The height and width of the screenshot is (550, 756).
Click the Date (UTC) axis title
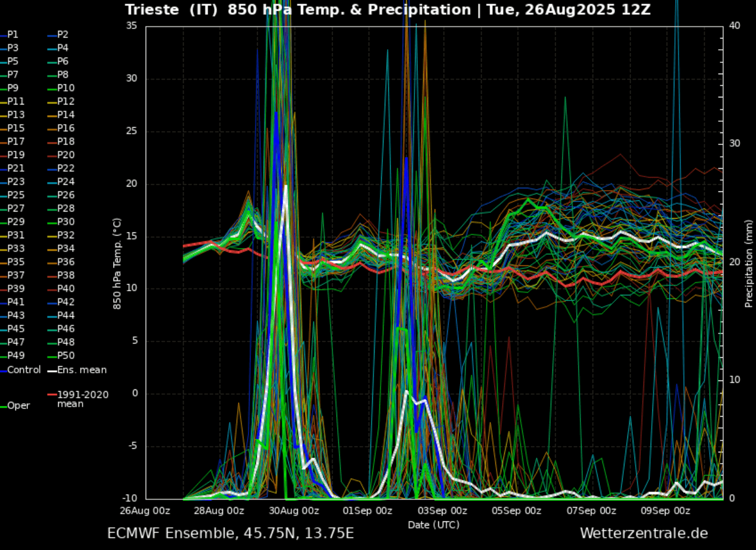(x=434, y=525)
